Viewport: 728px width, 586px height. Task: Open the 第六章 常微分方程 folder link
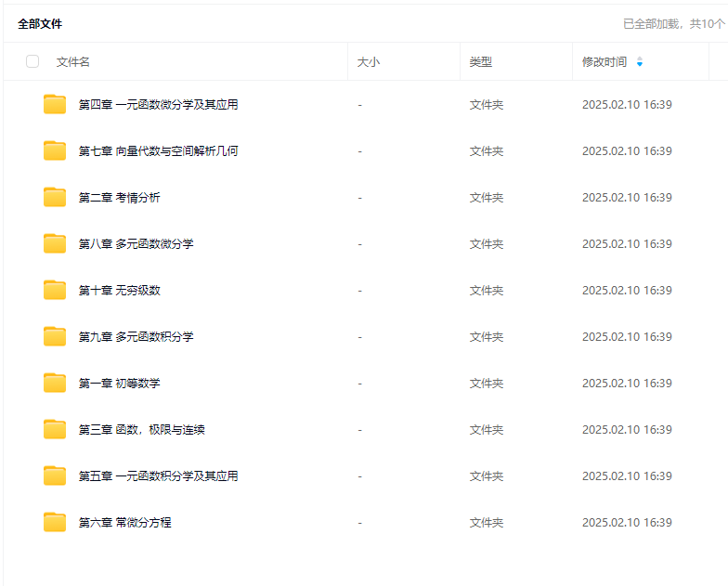[125, 523]
